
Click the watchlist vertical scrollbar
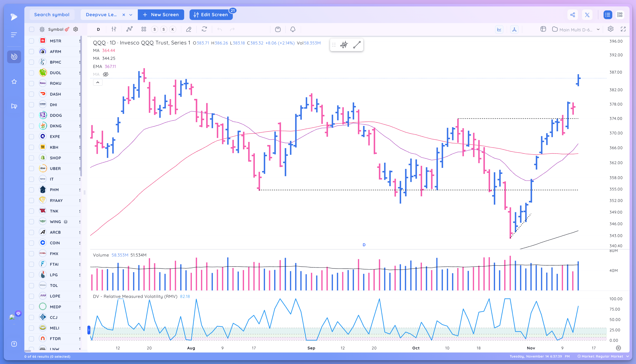pos(81,106)
